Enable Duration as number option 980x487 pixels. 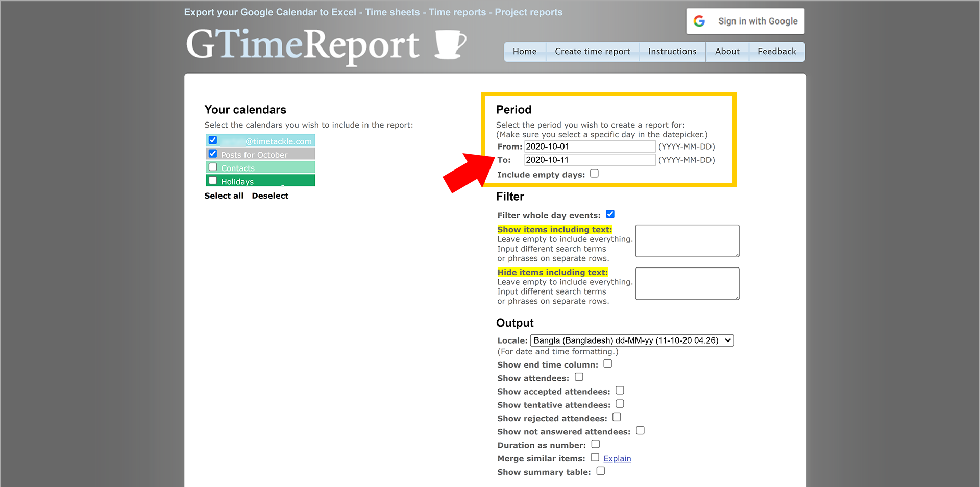[x=595, y=444]
